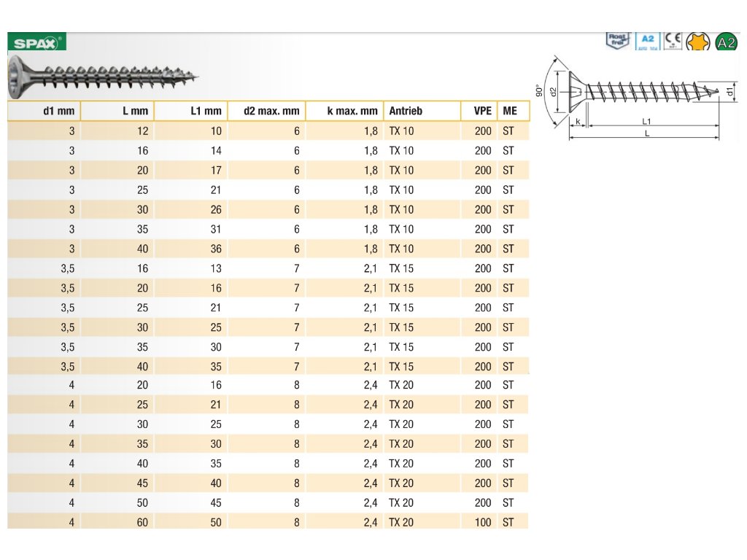The height and width of the screenshot is (560, 747).
Task: Click '2,4' k max in 4 x 20 row
Action: [371, 385]
